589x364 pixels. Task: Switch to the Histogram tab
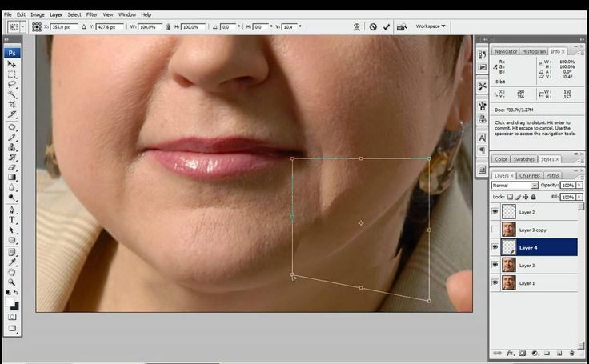coord(534,51)
